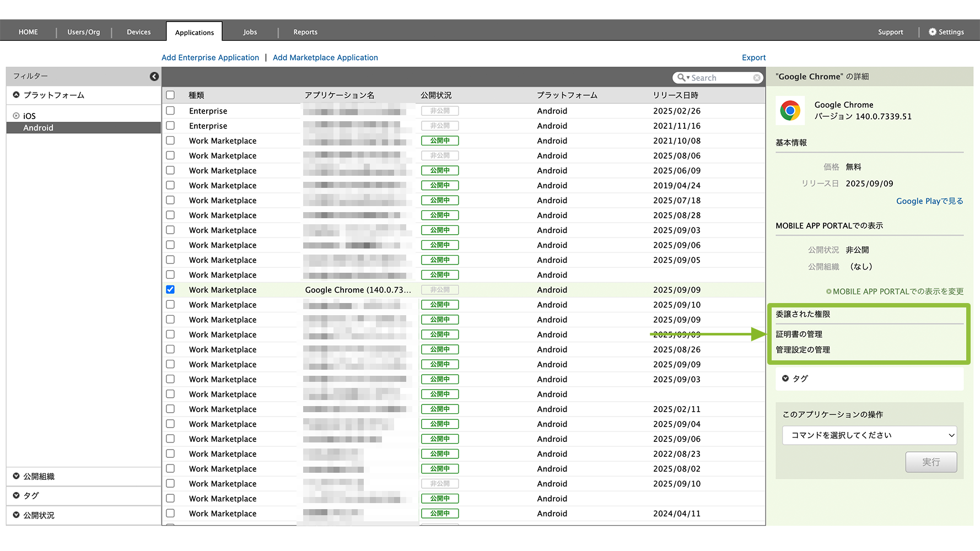
Task: Toggle the select-all checkbox in header
Action: click(170, 95)
